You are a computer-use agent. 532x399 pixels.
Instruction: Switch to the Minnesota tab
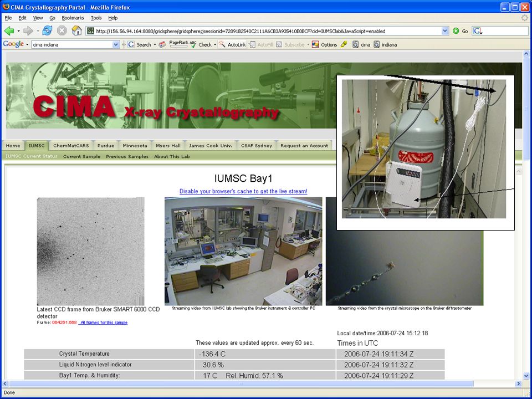click(135, 146)
